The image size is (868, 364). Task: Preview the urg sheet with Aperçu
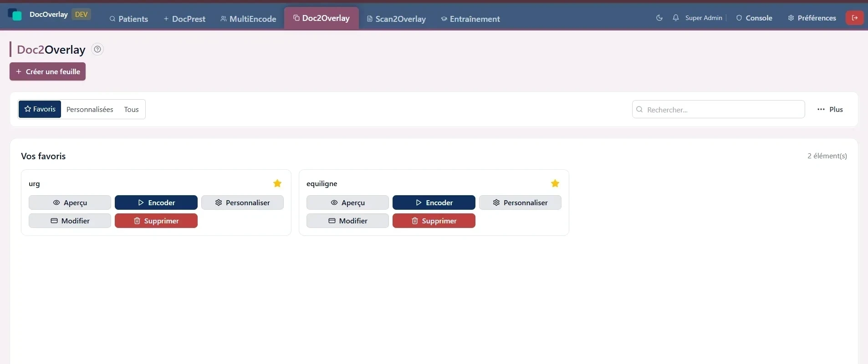point(70,202)
